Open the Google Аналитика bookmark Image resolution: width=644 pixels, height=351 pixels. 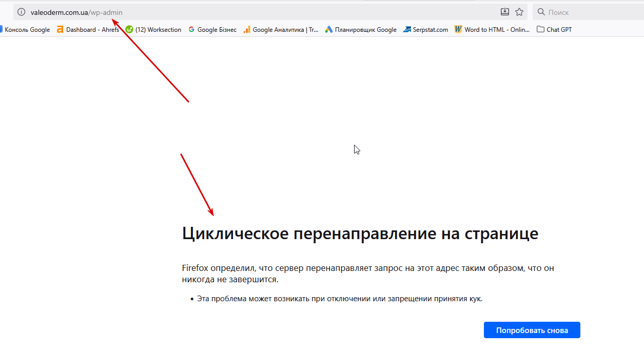[281, 30]
